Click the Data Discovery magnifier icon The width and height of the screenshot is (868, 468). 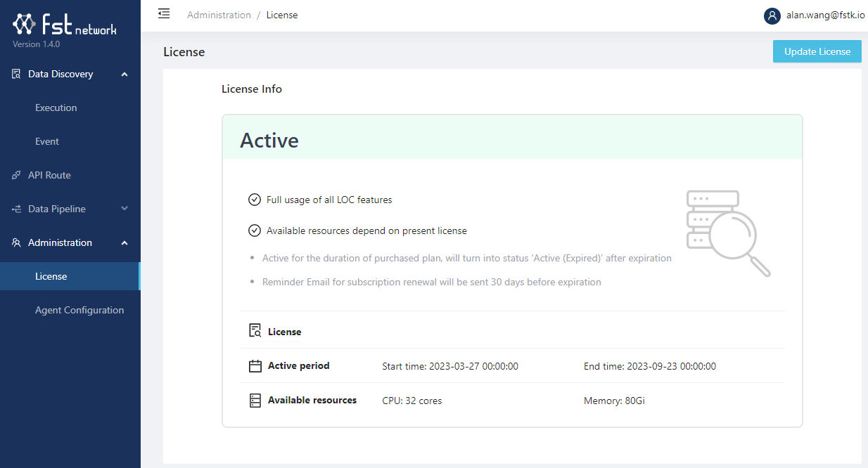tap(16, 74)
